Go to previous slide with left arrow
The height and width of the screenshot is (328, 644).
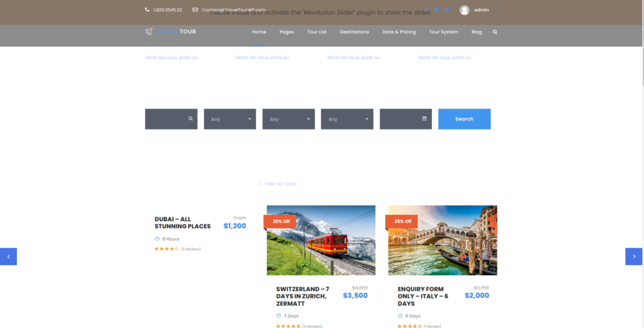pyautogui.click(x=8, y=256)
